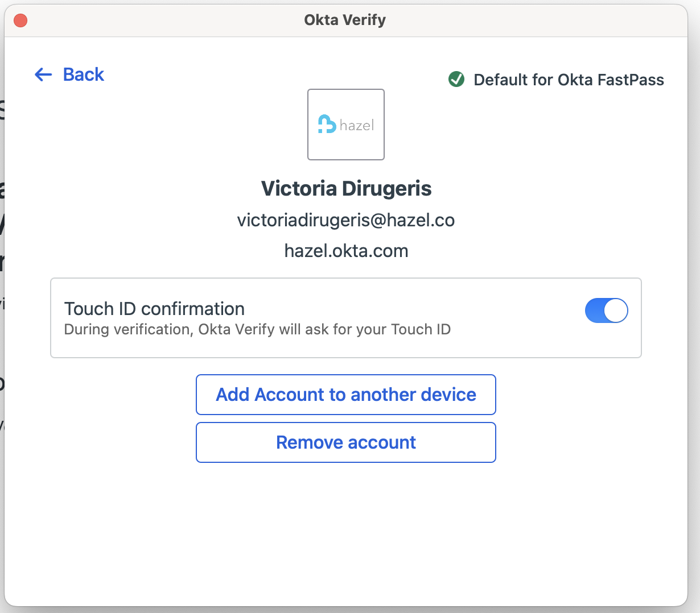The width and height of the screenshot is (700, 613).
Task: Click the "Default for Okta FastPass" label
Action: 568,80
